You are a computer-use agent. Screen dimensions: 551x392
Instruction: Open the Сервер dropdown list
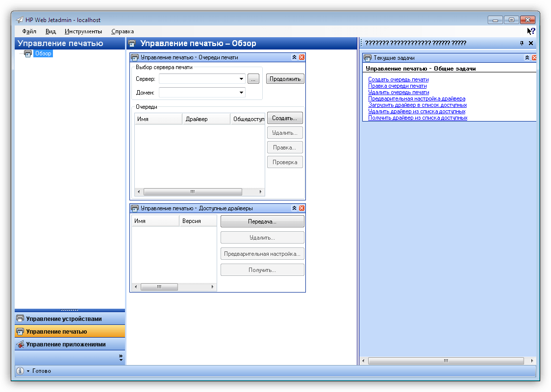(241, 79)
